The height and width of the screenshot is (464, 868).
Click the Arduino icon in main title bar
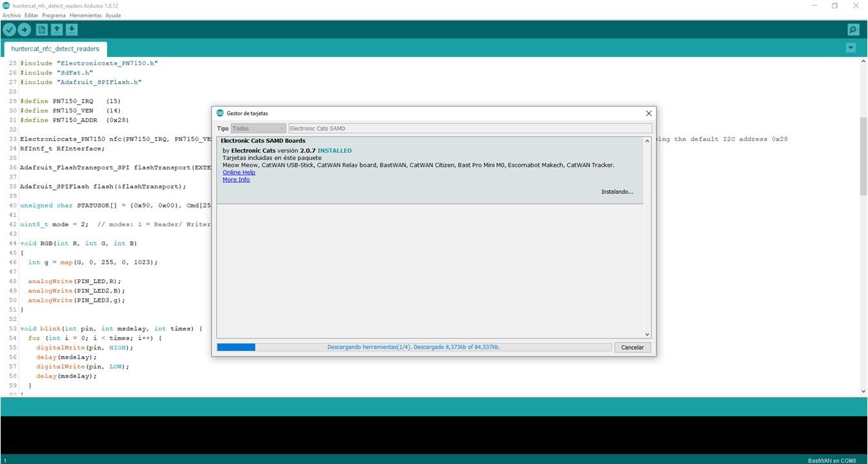tap(6, 5)
